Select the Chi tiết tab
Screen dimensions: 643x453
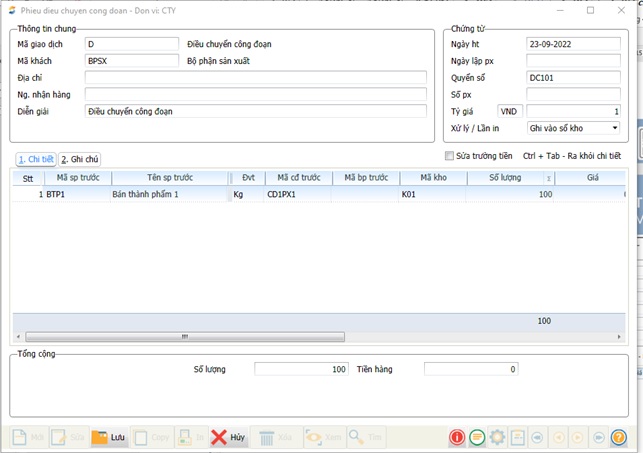[x=35, y=159]
